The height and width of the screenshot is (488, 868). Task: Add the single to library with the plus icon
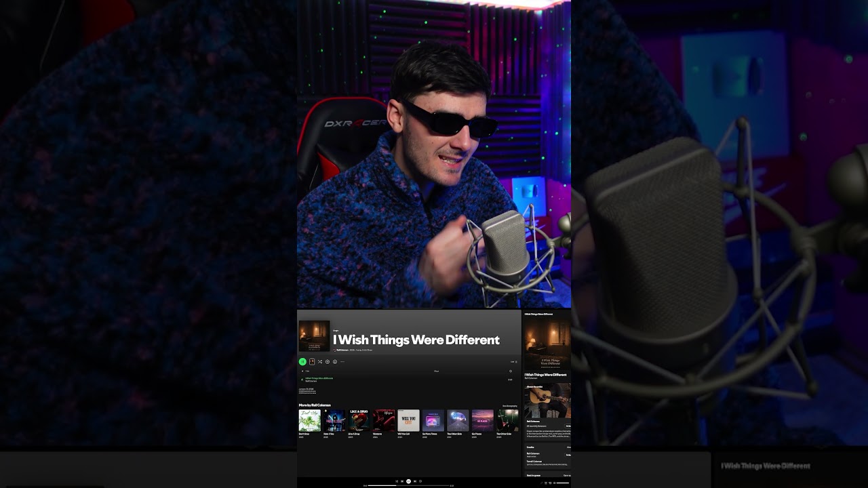(x=328, y=361)
